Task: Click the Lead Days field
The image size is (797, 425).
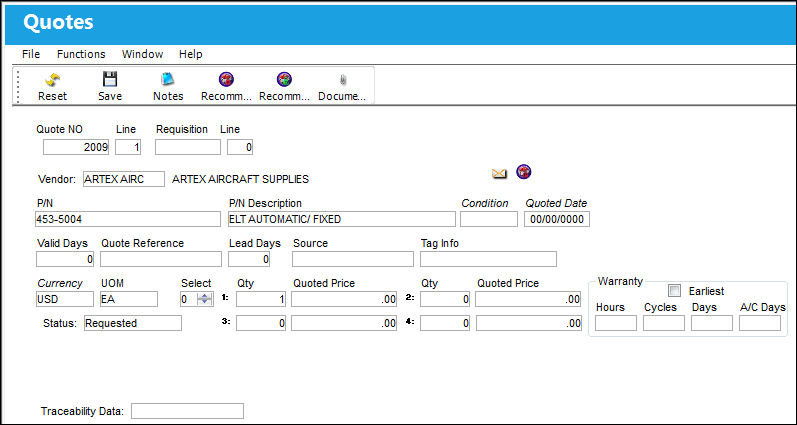Action: [x=249, y=259]
